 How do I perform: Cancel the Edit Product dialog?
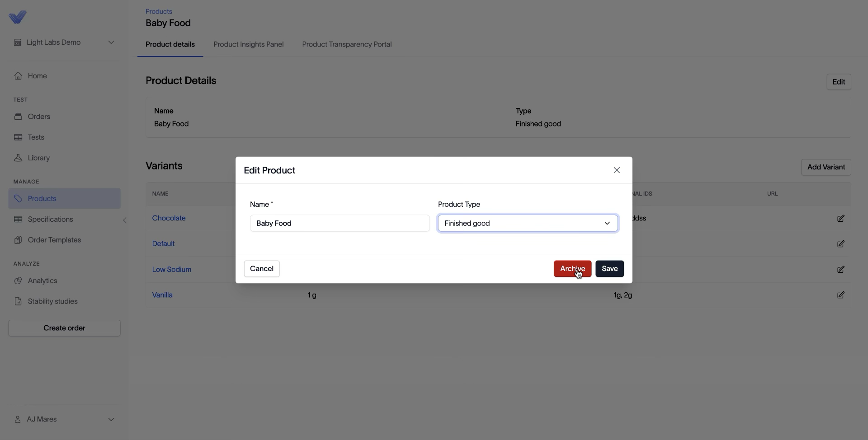tap(262, 269)
